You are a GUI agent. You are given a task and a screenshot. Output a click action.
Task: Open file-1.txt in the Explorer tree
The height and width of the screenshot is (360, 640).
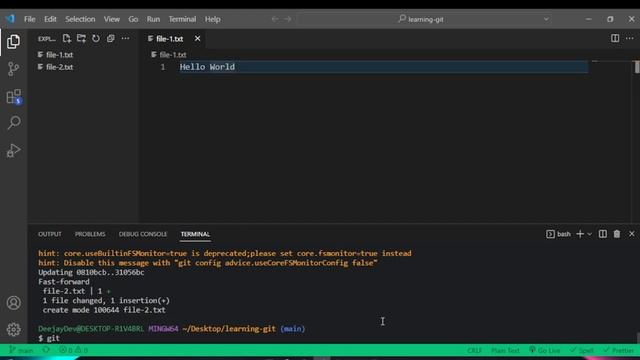click(59, 55)
